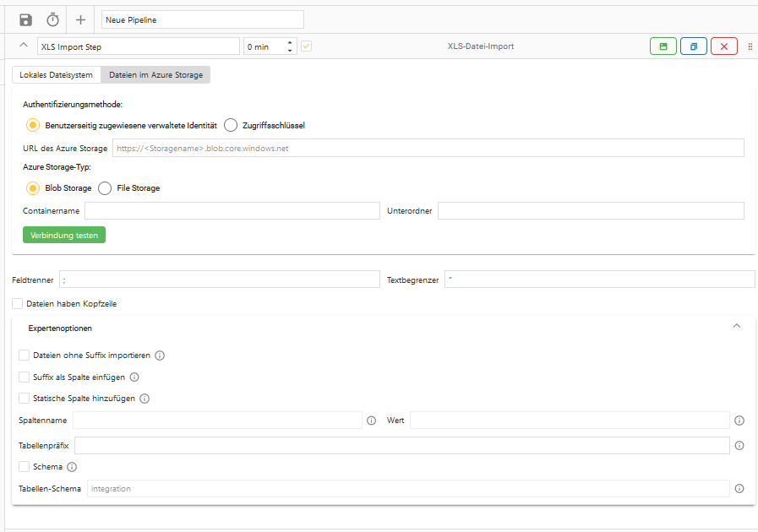Click the Verbindung testen button
Image resolution: width=758 pixels, height=532 pixels.
pyautogui.click(x=64, y=235)
